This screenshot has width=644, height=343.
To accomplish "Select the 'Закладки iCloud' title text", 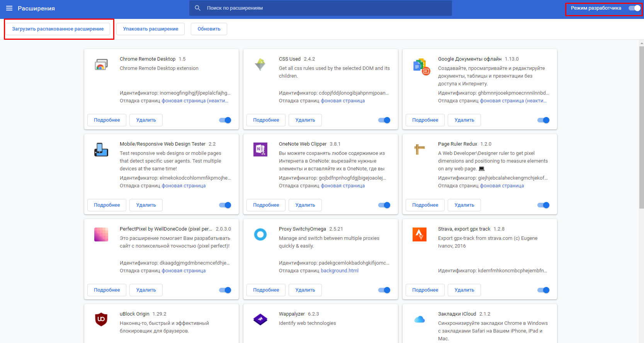I will click(x=457, y=314).
